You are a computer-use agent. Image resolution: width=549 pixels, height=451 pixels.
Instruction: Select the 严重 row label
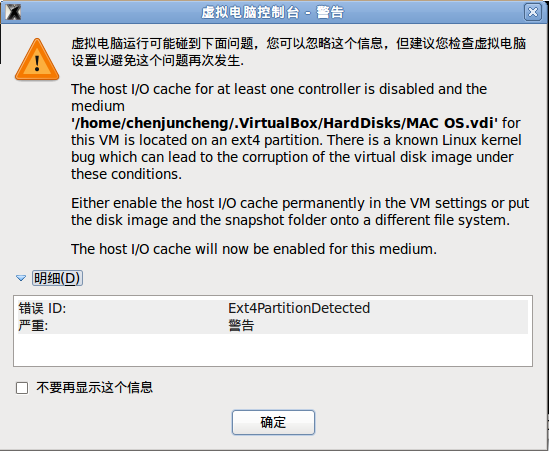click(x=33, y=326)
